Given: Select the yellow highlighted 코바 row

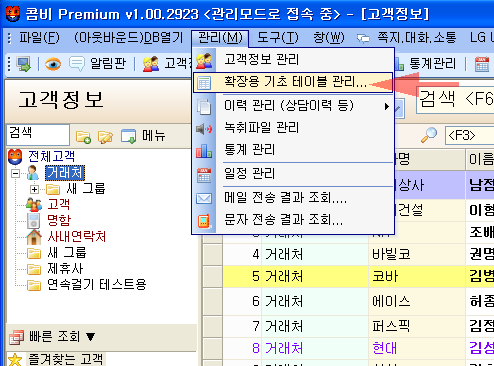Looking at the screenshot, I should [358, 276].
